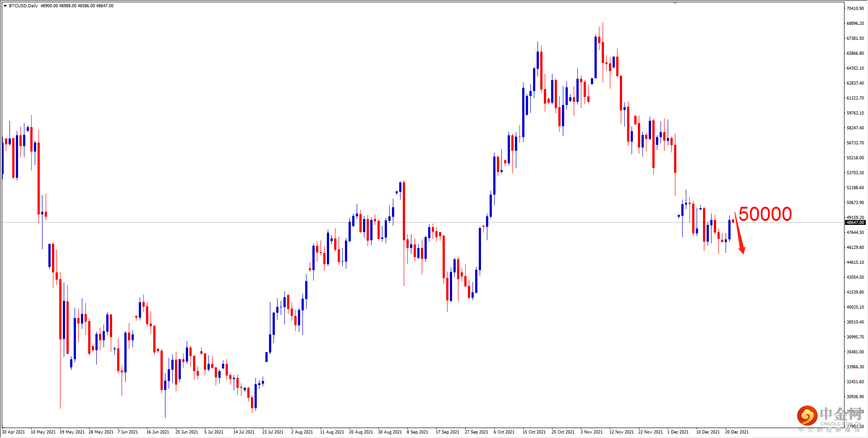Click the 64352.10 price axis label
This screenshot has width=868, height=438.
(855, 68)
